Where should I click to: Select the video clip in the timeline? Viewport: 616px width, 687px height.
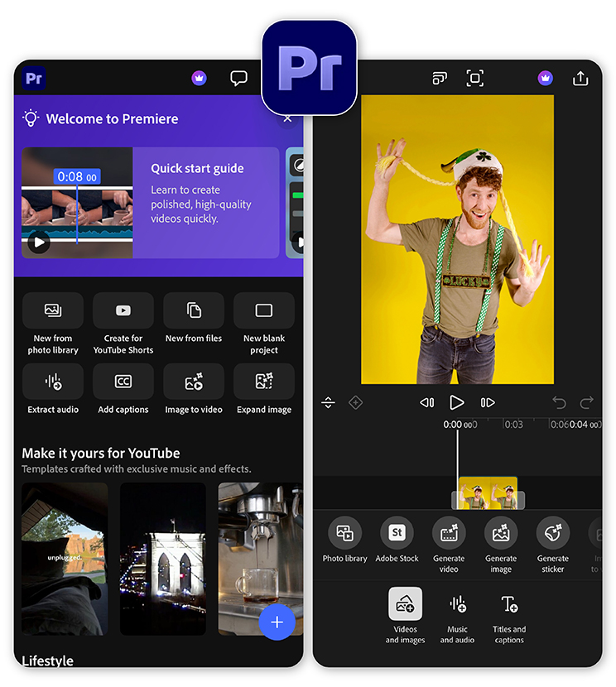coord(488,493)
